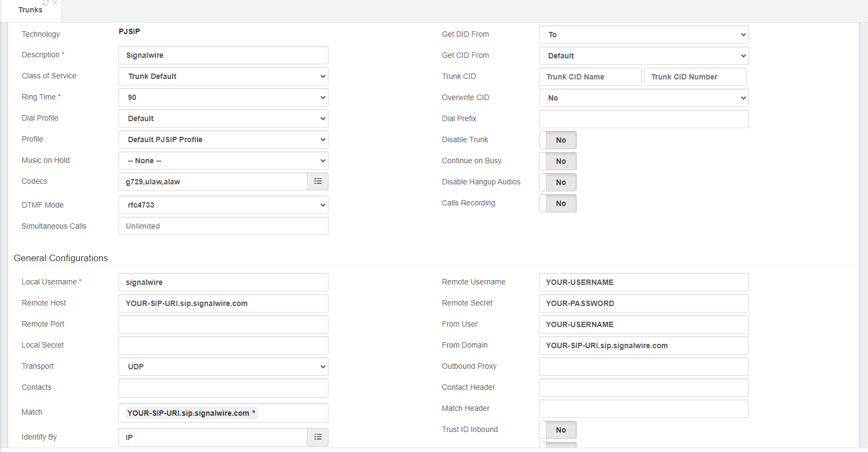Close the Trunks tab
Viewport: 868px width, 452px height.
[55, 3]
